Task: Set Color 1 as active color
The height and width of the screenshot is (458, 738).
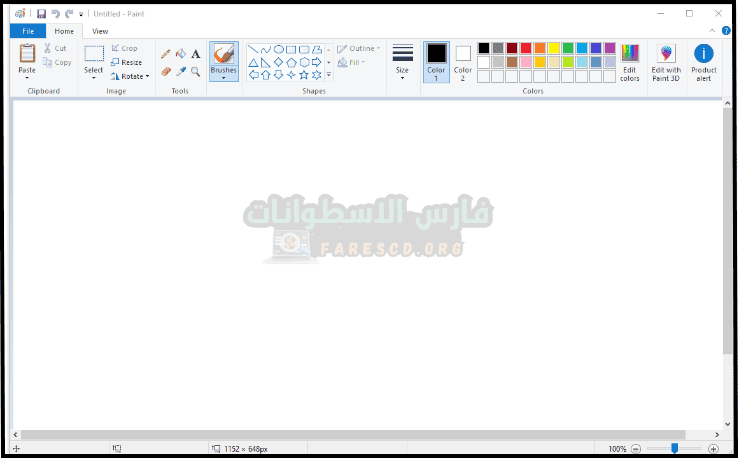Action: (436, 60)
